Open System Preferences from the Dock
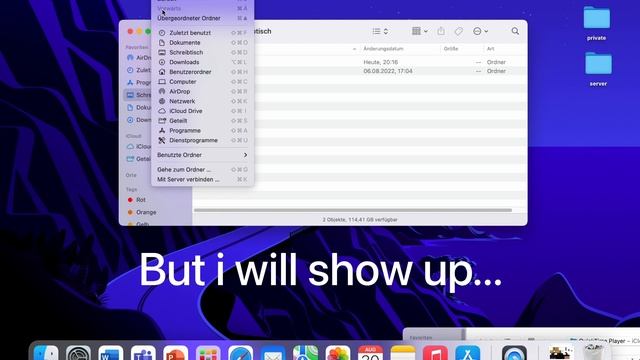Image resolution: width=640 pixels, height=360 pixels. click(78, 353)
